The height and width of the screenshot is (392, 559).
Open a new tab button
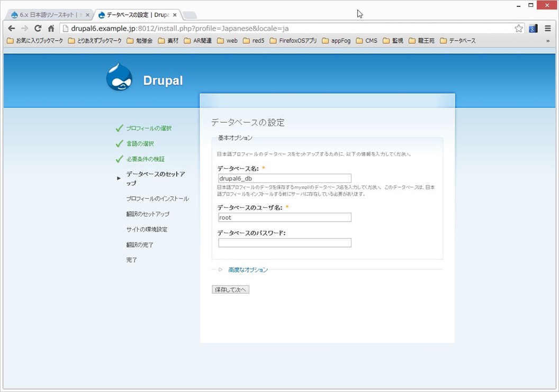[190, 15]
